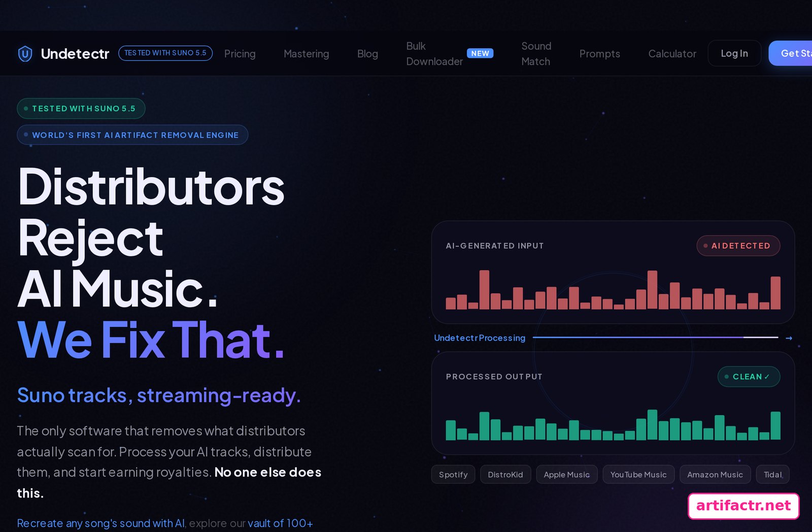Open Bulk Downloader in the navbar
The image size is (812, 532).
pos(434,53)
